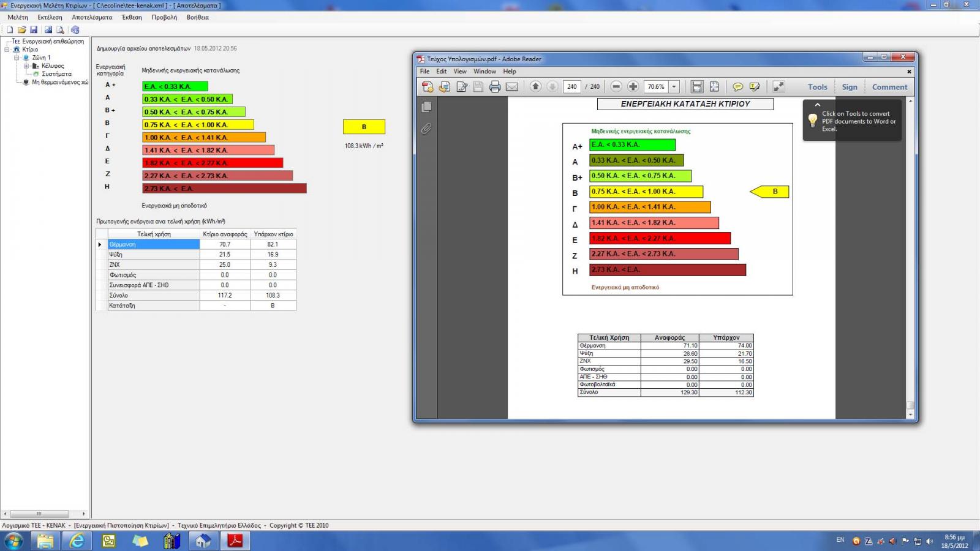The width and height of the screenshot is (980, 551).
Task: Click the Save icon in TEE toolbar
Action: coord(34,29)
